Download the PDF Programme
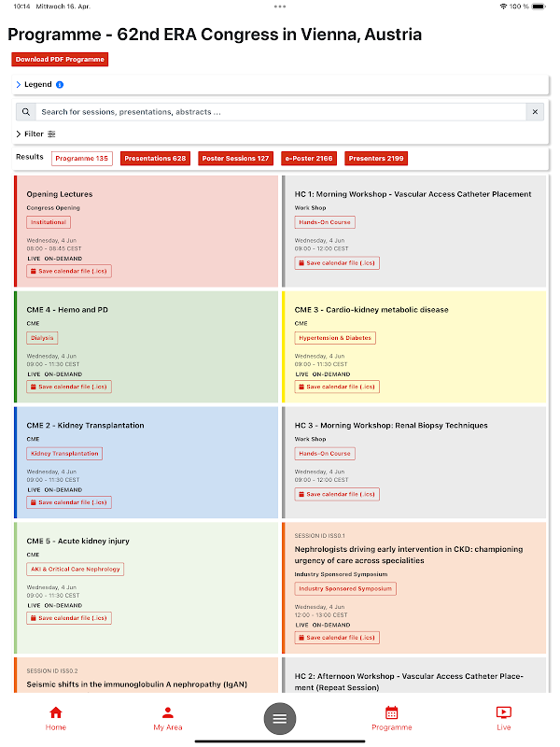Screen dimensions: 560x747 click(60, 60)
